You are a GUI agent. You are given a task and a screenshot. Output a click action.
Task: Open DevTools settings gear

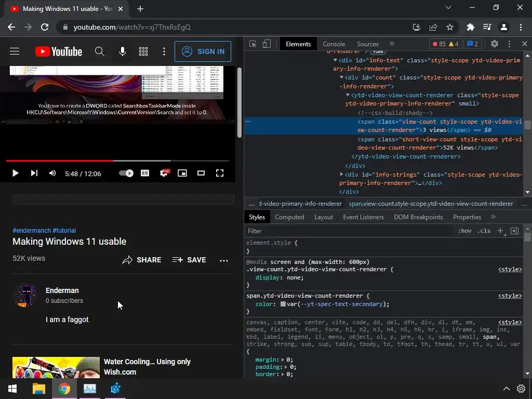495,44
